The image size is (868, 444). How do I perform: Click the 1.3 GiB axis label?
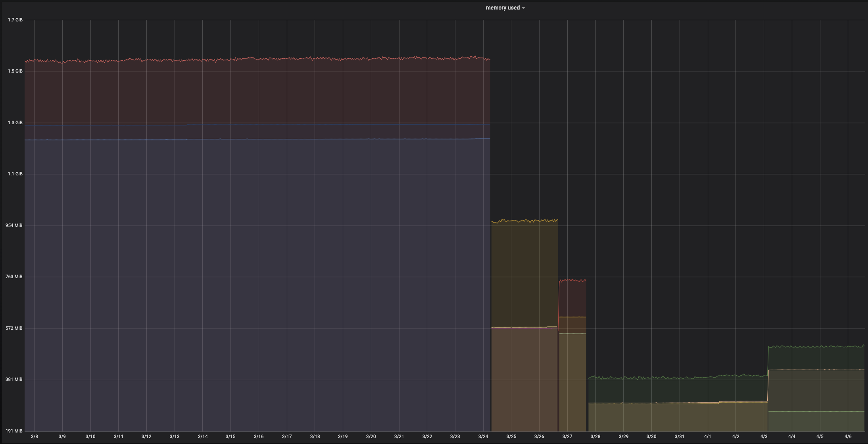14,123
